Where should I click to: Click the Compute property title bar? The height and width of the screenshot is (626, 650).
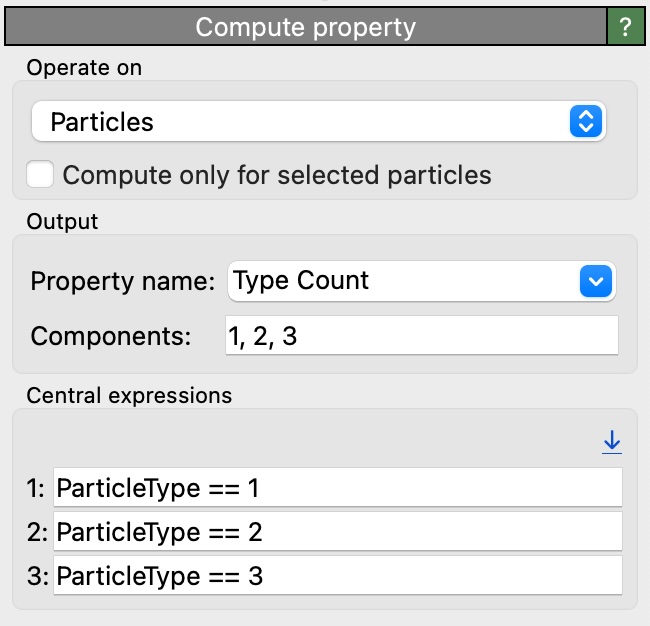coord(305,27)
